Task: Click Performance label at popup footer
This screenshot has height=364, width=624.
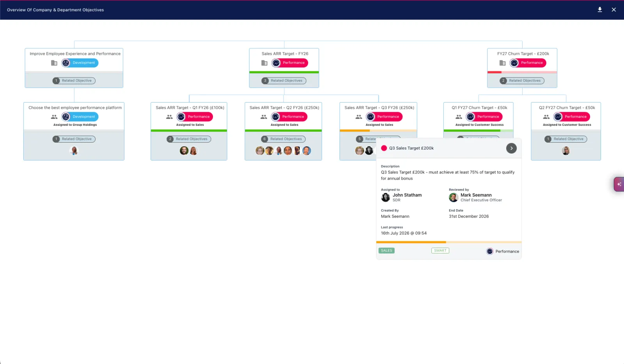Action: click(x=507, y=252)
